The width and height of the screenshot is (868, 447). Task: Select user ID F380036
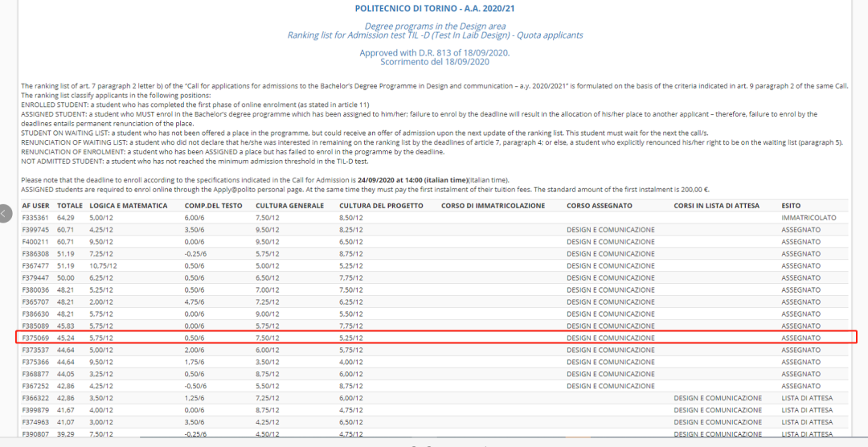click(x=35, y=289)
